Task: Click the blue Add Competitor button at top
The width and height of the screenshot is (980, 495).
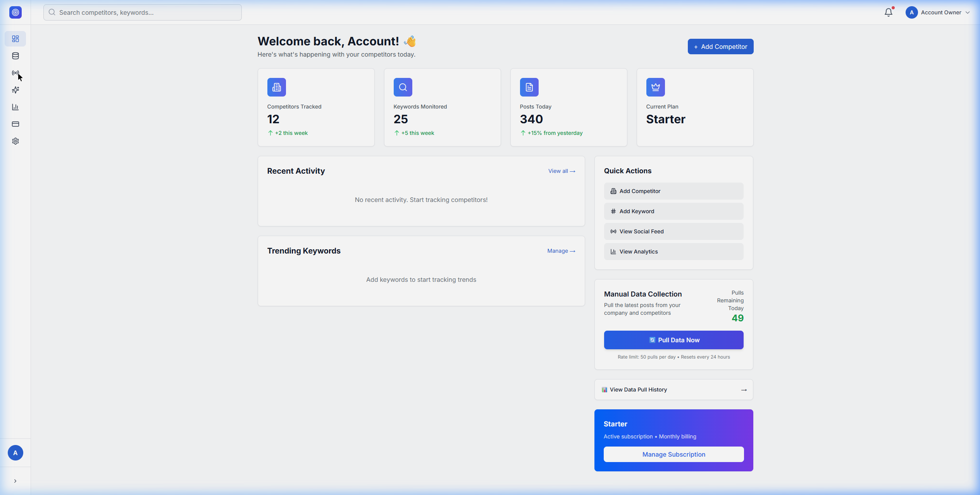Action: 720,47
